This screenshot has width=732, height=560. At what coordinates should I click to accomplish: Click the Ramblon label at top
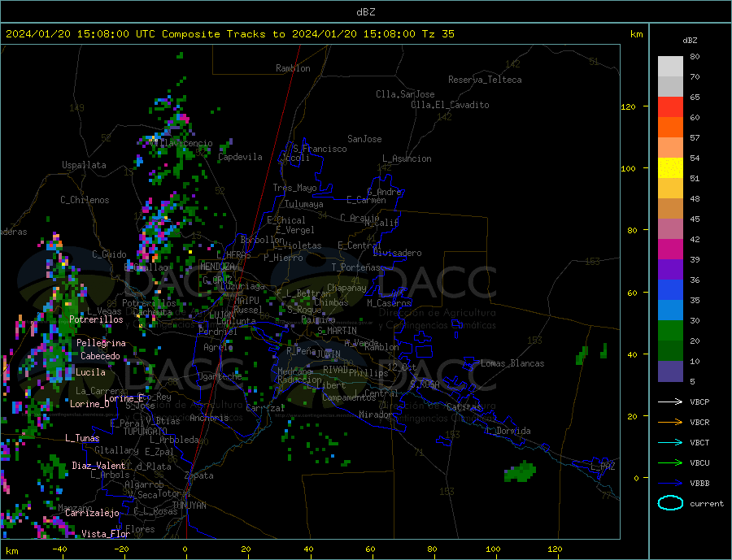(293, 68)
